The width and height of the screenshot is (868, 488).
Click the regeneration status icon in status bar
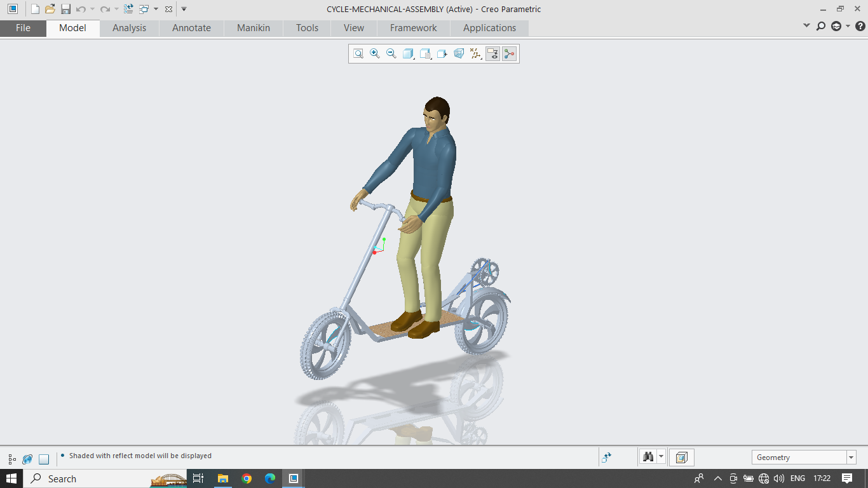click(x=607, y=457)
